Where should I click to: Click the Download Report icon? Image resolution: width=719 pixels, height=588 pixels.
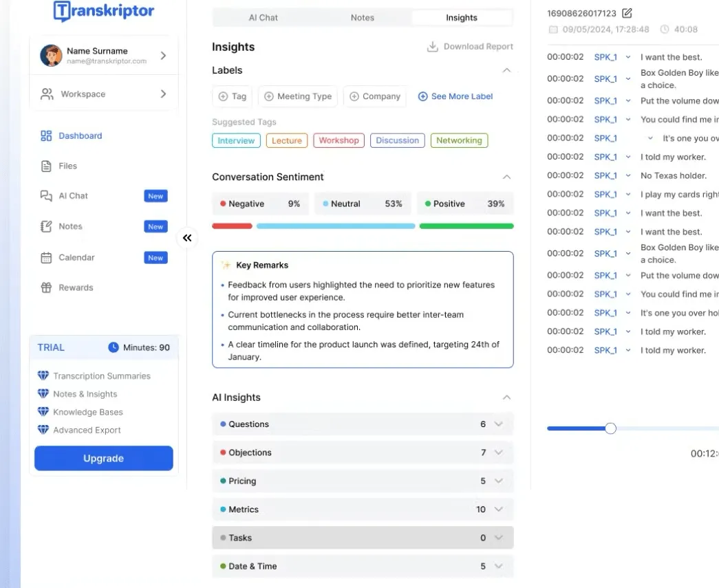pyautogui.click(x=432, y=47)
